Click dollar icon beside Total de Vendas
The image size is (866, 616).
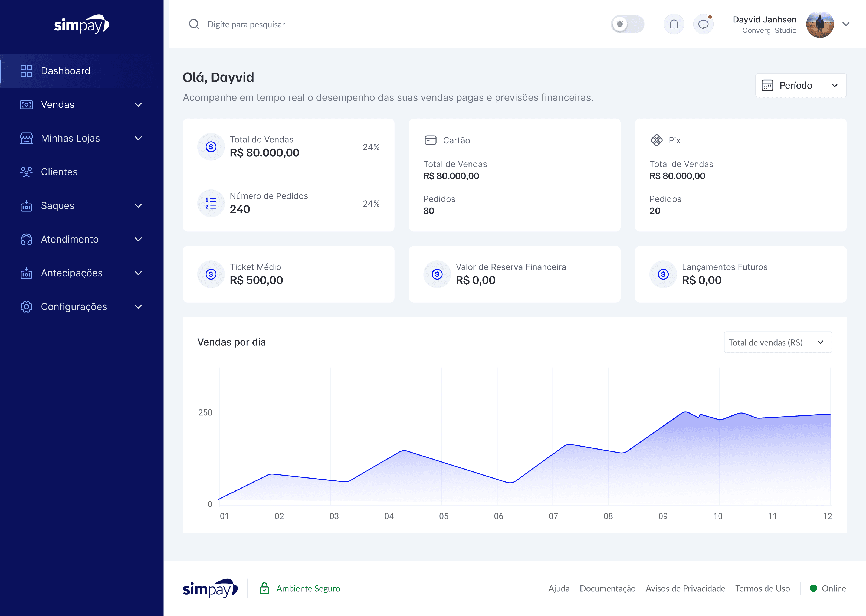(211, 146)
